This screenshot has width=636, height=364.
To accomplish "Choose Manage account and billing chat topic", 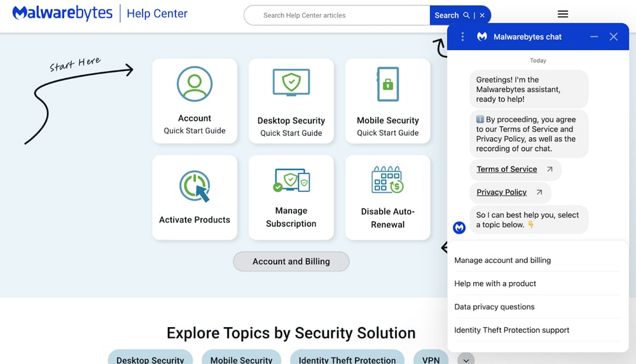I will coord(502,260).
